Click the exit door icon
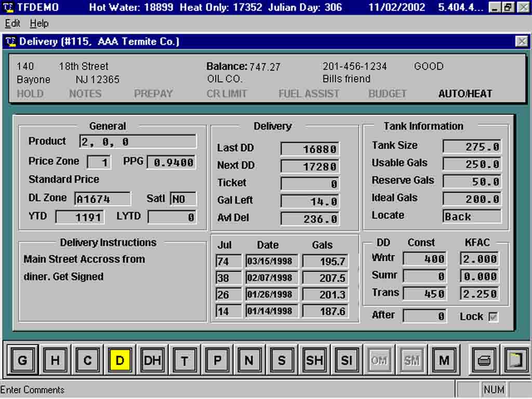This screenshot has width=532, height=399. click(x=516, y=360)
